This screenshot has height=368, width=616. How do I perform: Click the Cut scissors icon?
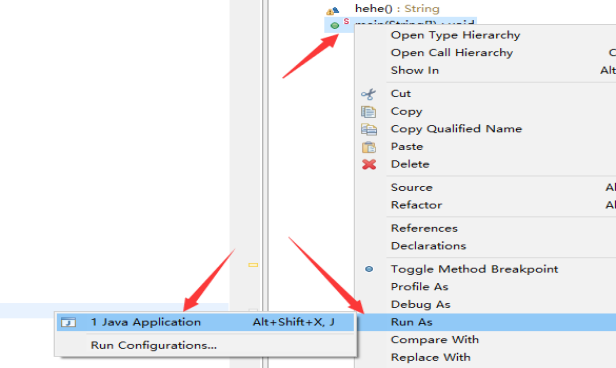tap(368, 94)
